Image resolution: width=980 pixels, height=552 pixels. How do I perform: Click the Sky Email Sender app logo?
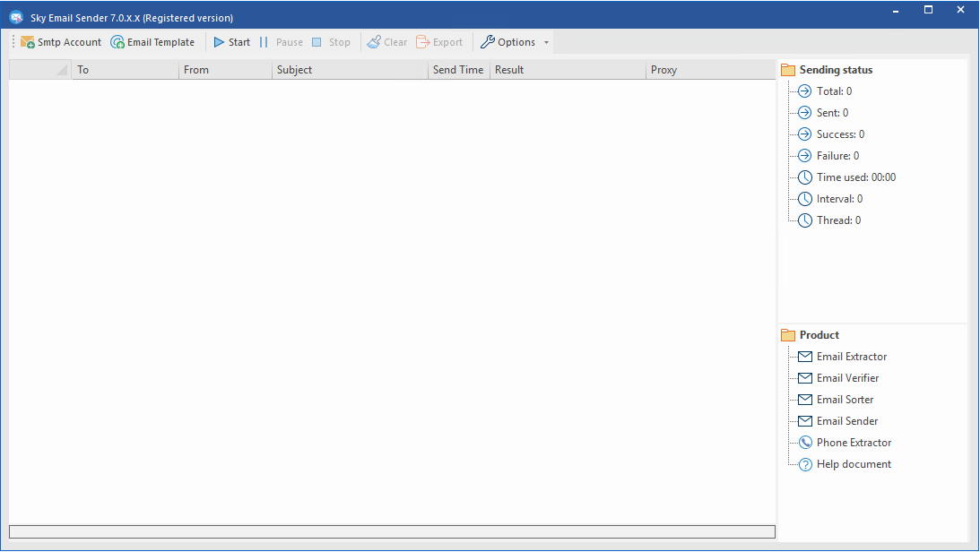tap(16, 18)
